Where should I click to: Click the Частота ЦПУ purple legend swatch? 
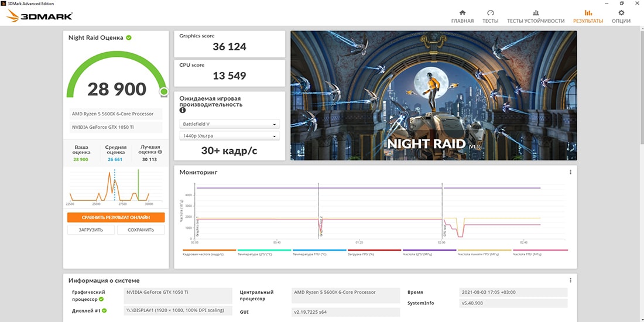(429, 250)
